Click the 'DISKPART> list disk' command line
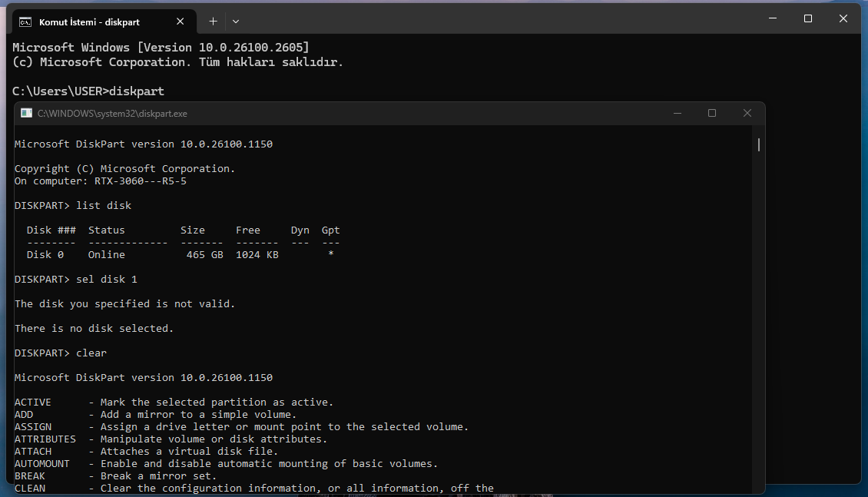The height and width of the screenshot is (497, 868). point(73,205)
